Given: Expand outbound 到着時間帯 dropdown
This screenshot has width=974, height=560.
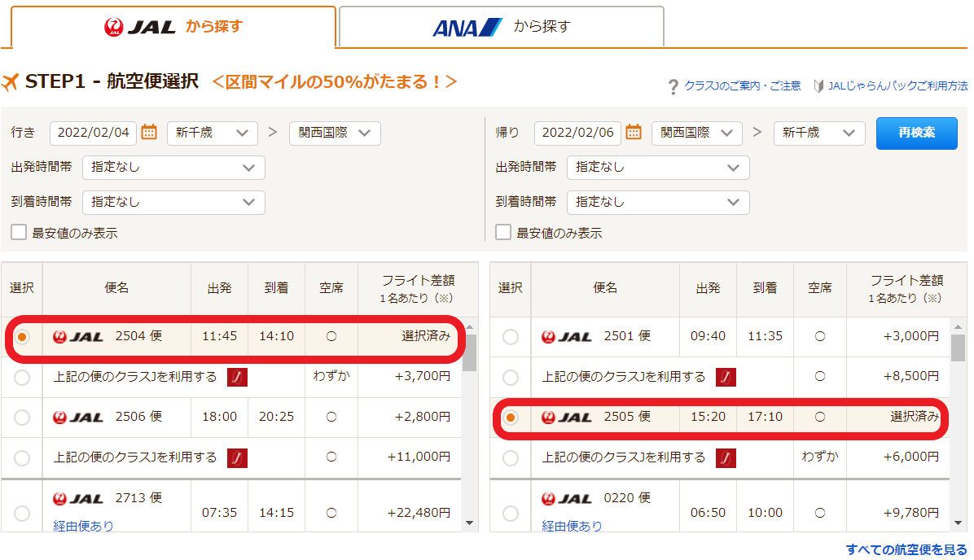Looking at the screenshot, I should point(173,203).
